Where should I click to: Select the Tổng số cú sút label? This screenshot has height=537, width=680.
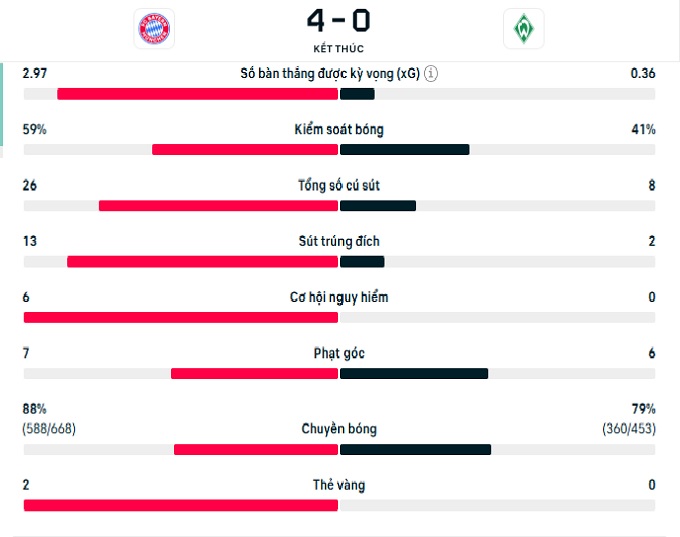pyautogui.click(x=339, y=185)
